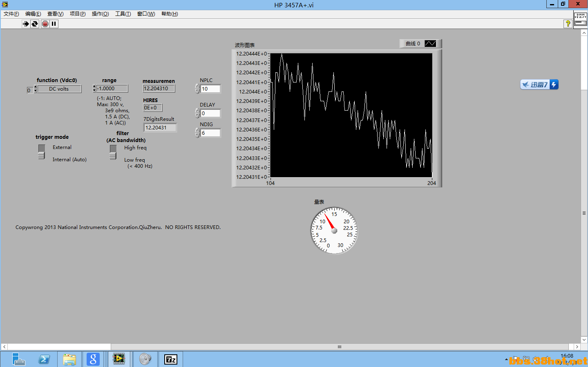
Task: Click the Copywrong 2013 notice text
Action: (x=118, y=227)
